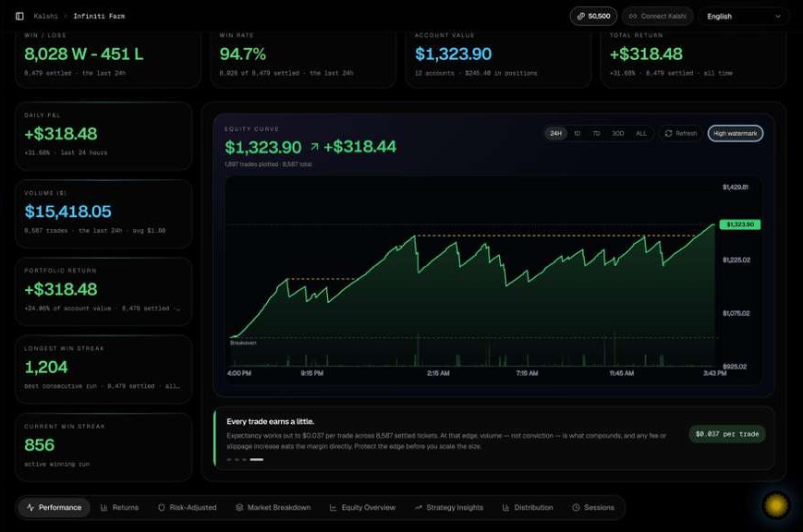Click the Connect Kalshi button
The width and height of the screenshot is (803, 532).
(658, 17)
